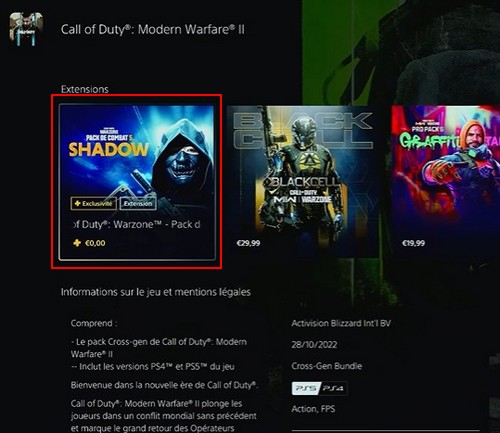Click the €29,99 BlackCell price

tap(248, 243)
